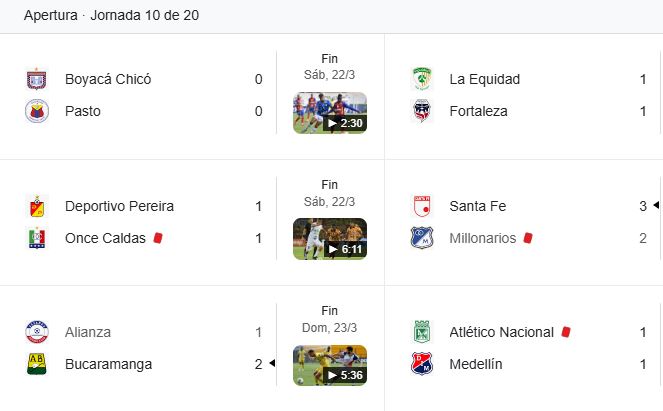663x411 pixels.
Task: Click the Millonarios team crest
Action: pos(422,238)
